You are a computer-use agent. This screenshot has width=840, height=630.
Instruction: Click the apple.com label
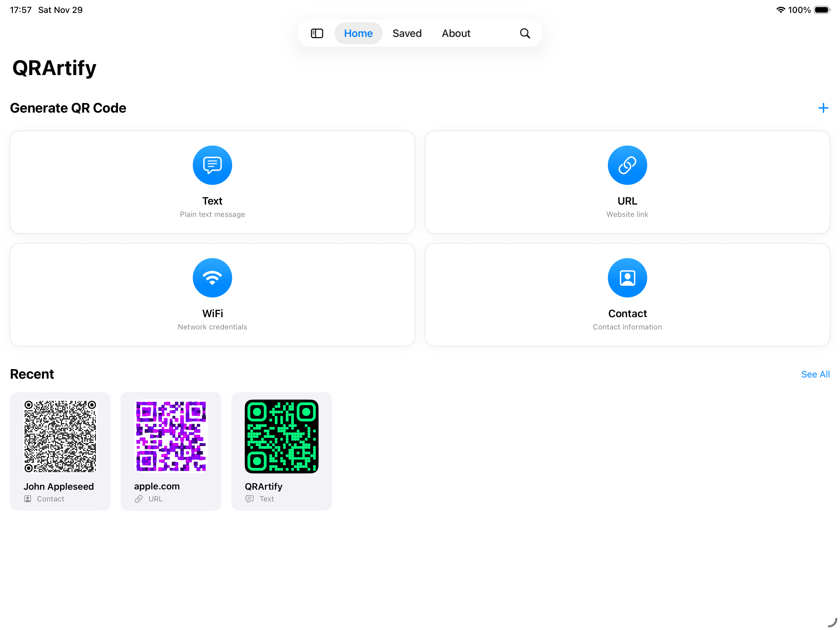157,486
